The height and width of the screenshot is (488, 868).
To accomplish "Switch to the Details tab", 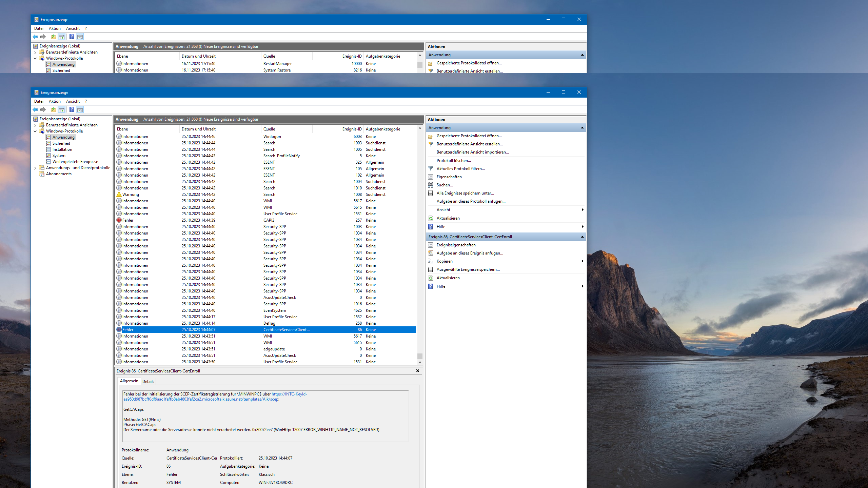I will click(x=148, y=381).
